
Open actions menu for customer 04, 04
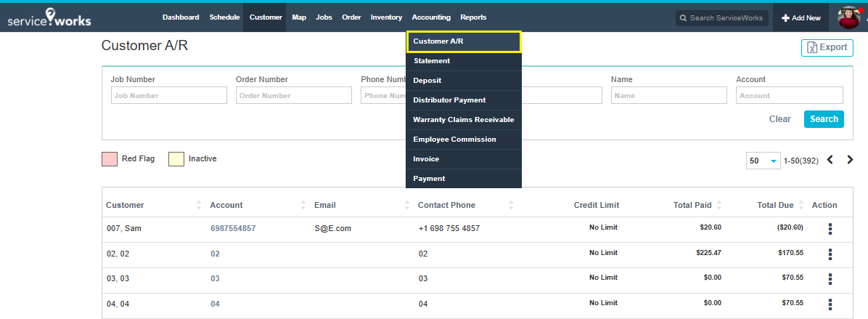coord(830,304)
